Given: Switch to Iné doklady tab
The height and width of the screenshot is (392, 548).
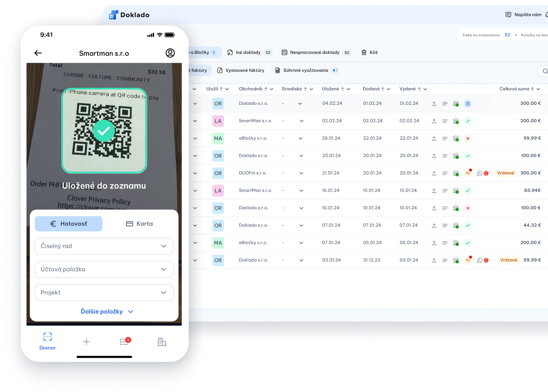Looking at the screenshot, I should (x=249, y=52).
